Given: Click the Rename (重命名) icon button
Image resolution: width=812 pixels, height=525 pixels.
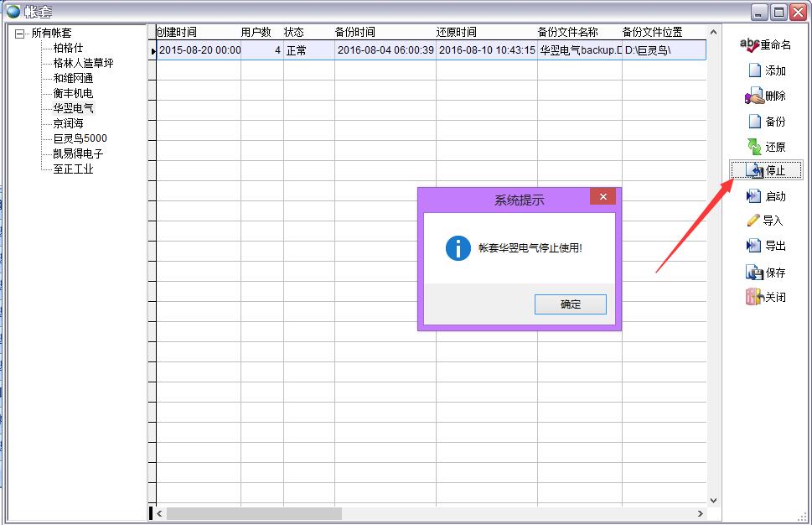Looking at the screenshot, I should point(751,45).
